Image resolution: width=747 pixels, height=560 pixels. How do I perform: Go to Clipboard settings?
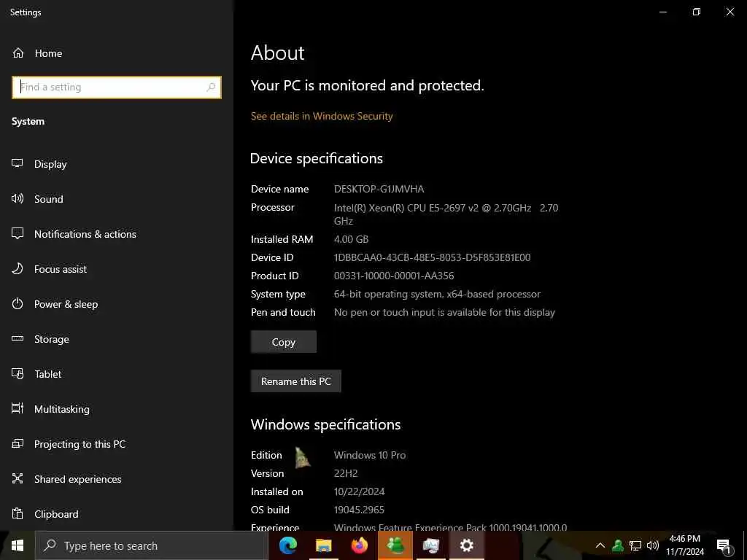[56, 514]
